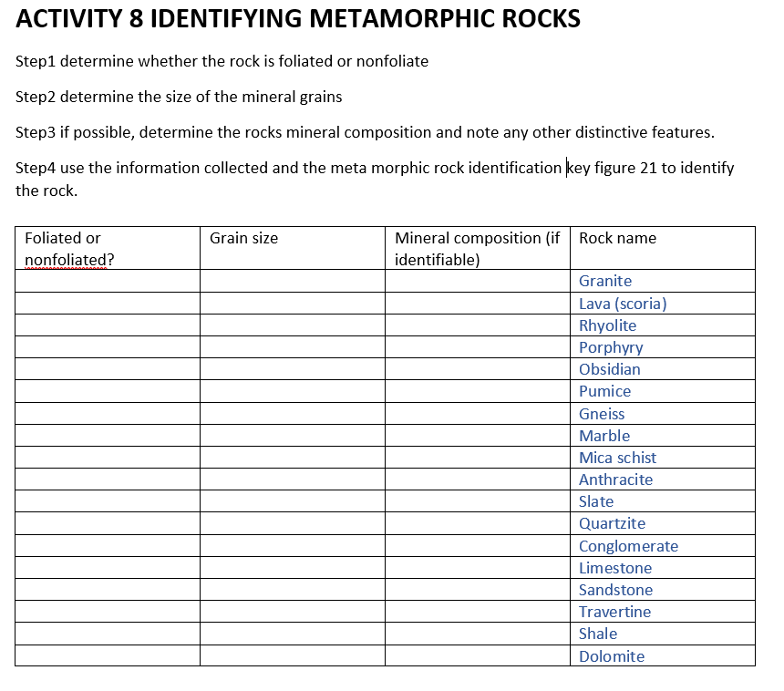Open the Slate hyperlink
Image resolution: width=784 pixels, height=691 pixels.
595,501
